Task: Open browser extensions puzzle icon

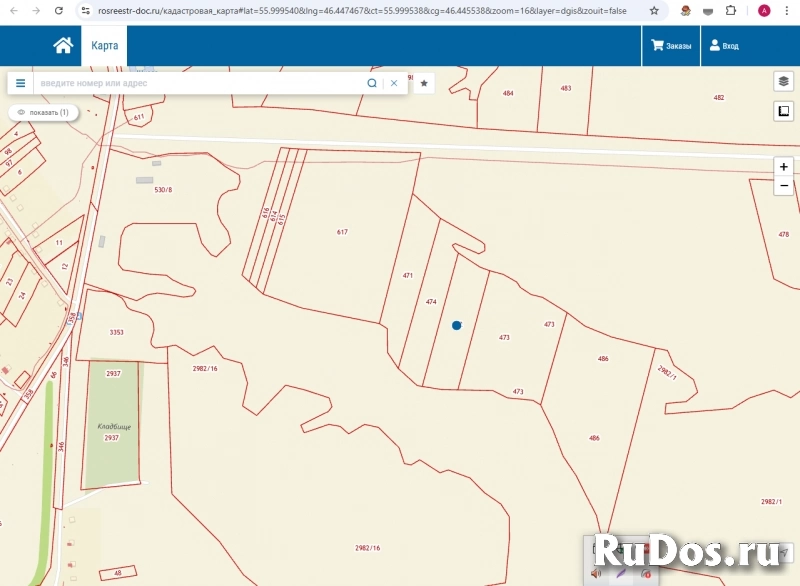Action: coord(731,10)
